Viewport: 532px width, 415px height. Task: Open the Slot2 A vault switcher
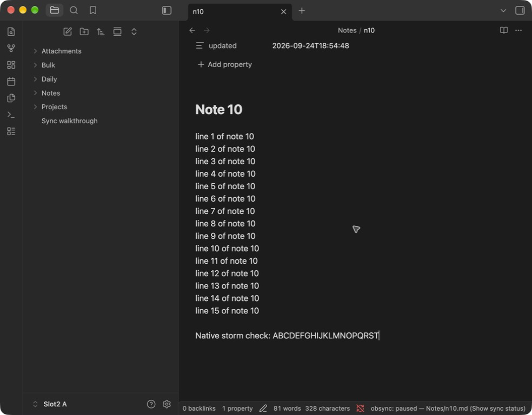tap(50, 404)
